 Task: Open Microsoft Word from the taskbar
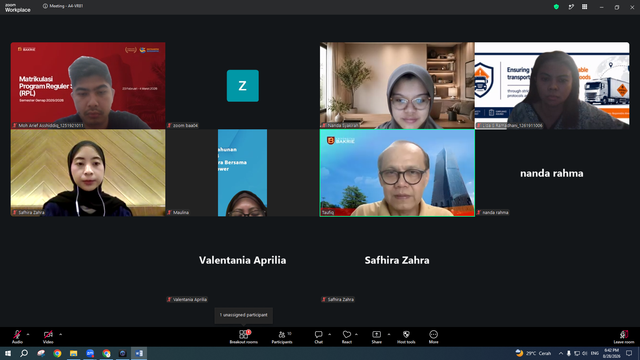pos(139,353)
